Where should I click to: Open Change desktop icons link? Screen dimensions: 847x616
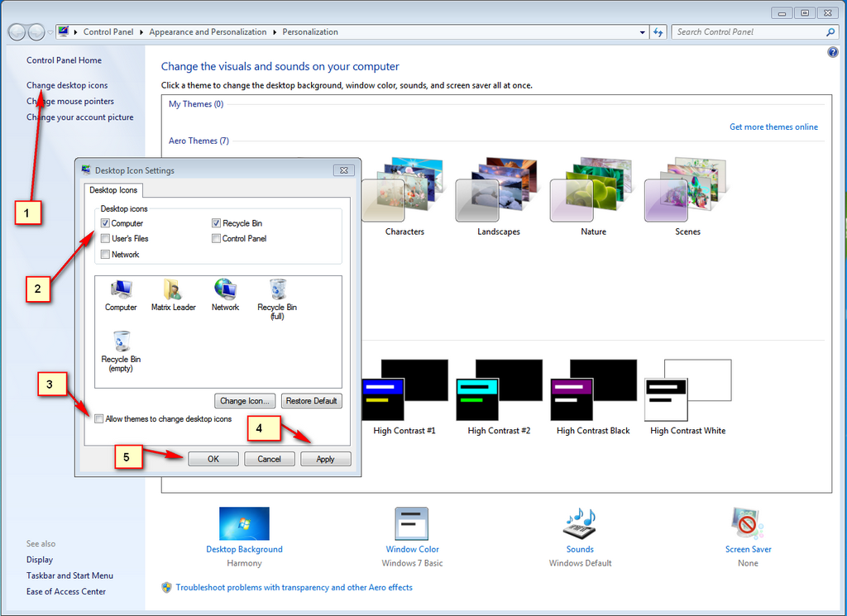[x=67, y=85]
